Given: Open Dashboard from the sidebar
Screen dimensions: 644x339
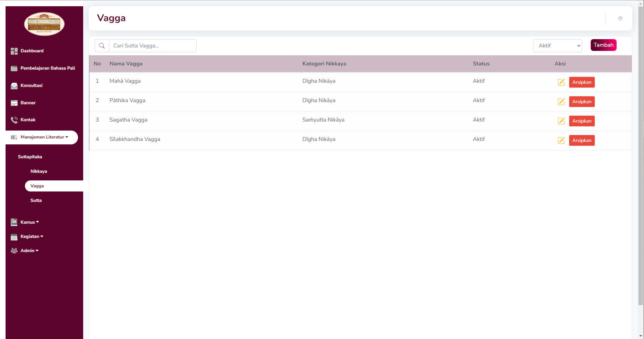Looking at the screenshot, I should point(32,51).
